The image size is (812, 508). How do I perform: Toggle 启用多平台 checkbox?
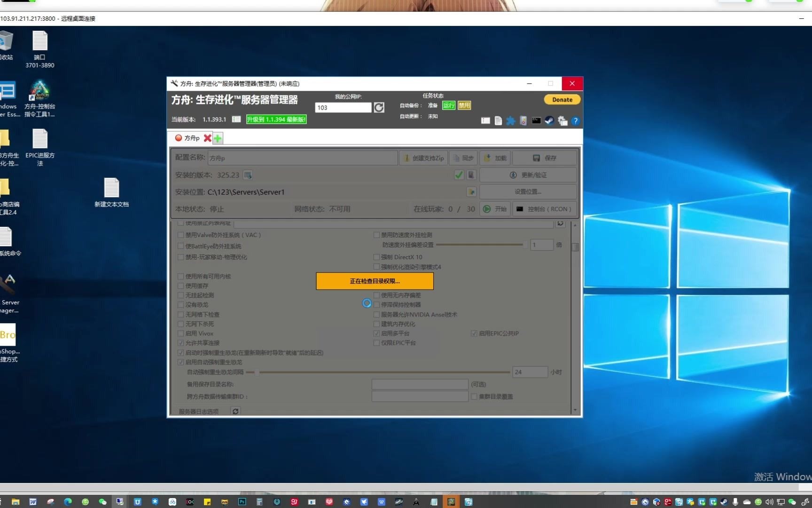(x=376, y=333)
